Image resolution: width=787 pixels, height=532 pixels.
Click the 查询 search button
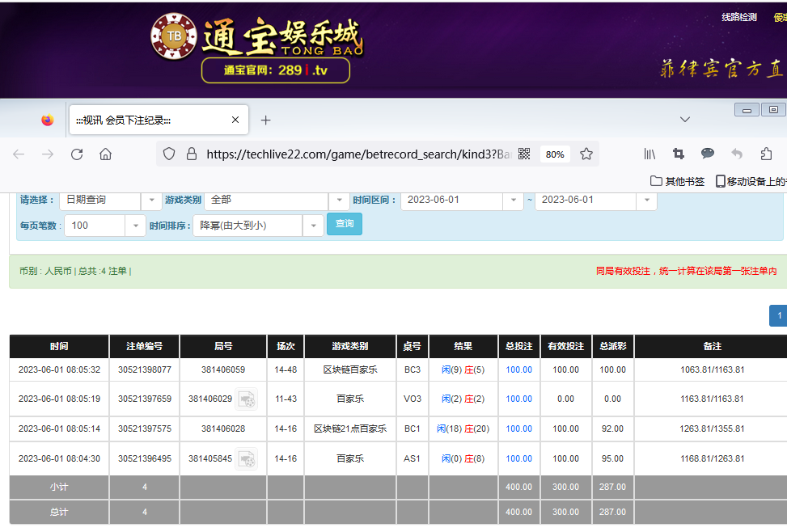344,224
